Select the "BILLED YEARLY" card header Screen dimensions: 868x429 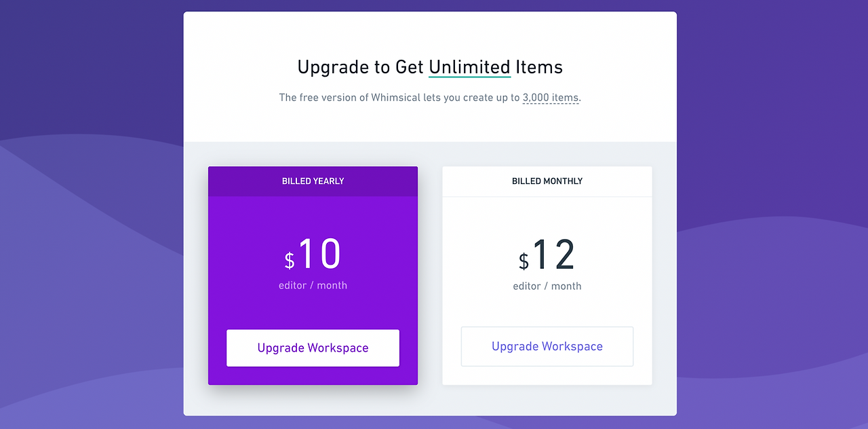(x=313, y=181)
